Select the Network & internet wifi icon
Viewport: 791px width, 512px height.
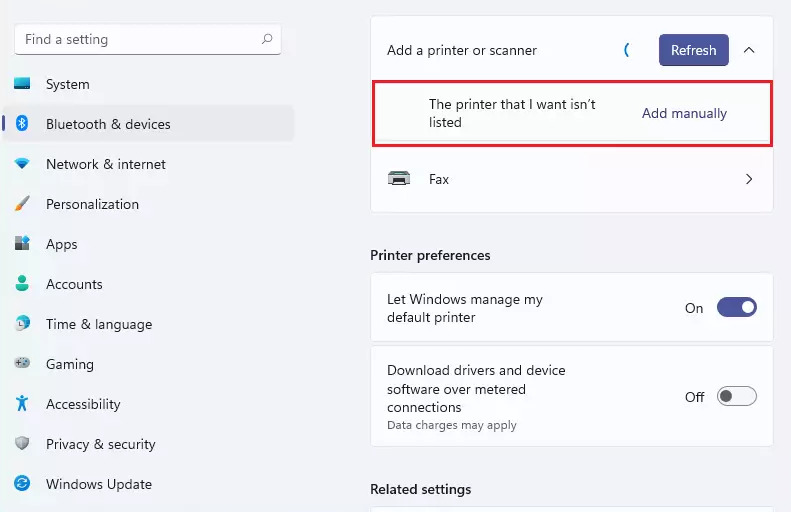pyautogui.click(x=22, y=164)
